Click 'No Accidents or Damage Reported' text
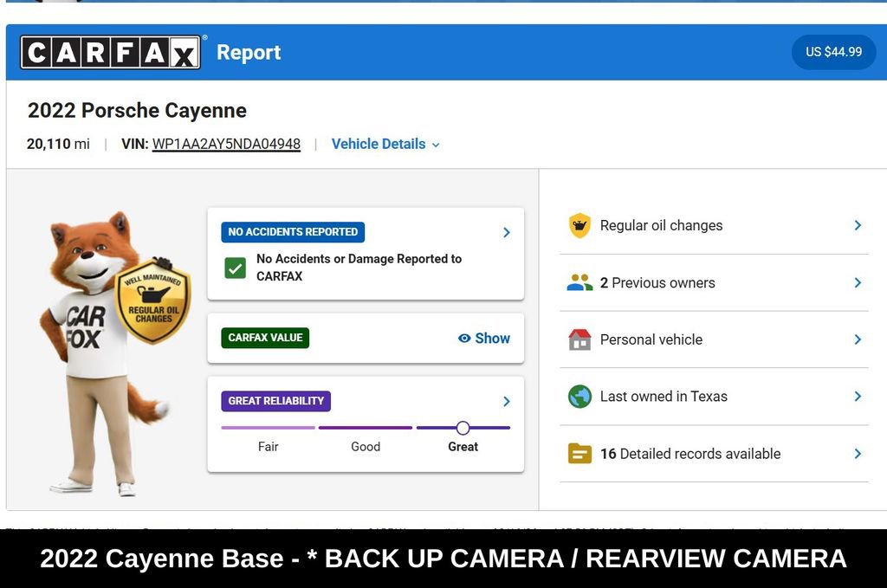Screen dimensions: 887x588 (x=359, y=268)
